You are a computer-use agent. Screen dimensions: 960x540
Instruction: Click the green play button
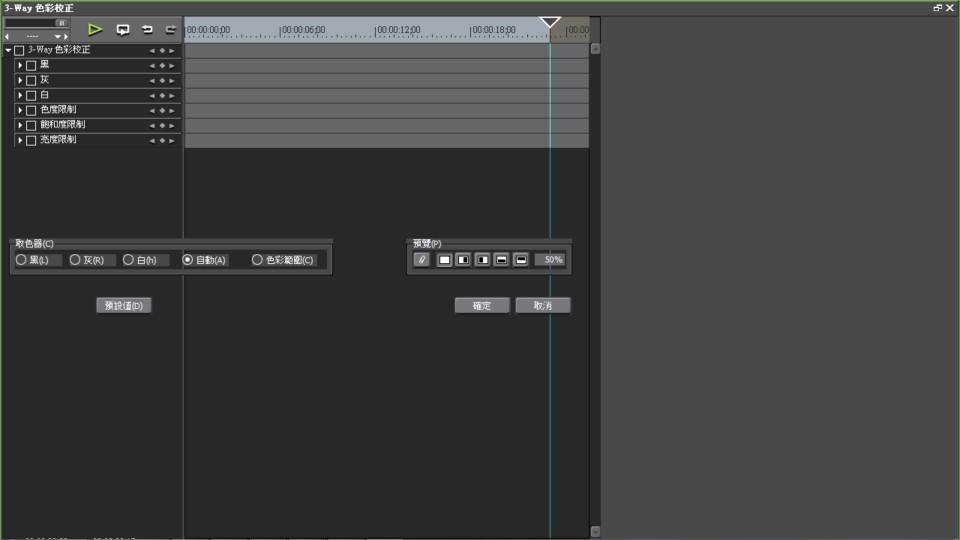95,30
